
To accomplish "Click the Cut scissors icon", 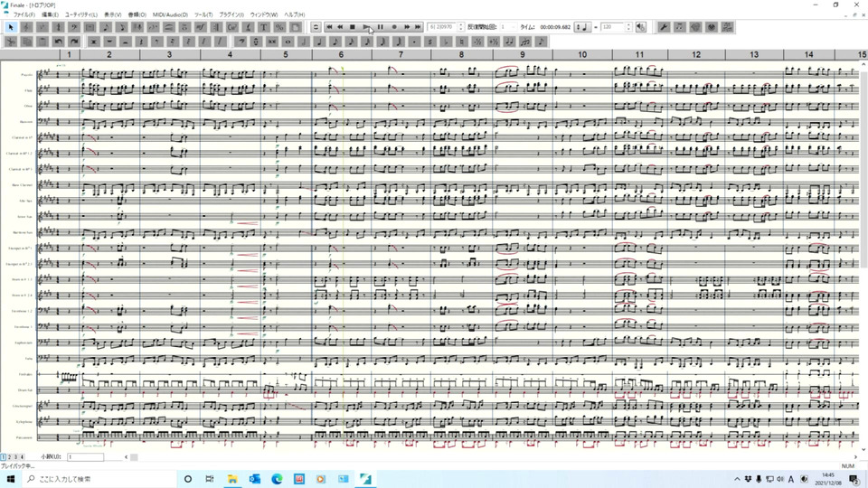I will [x=11, y=42].
